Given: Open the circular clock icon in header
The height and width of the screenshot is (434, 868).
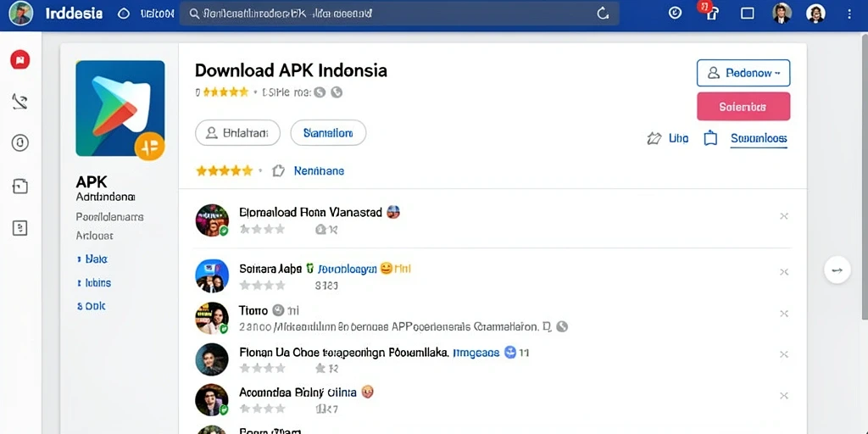Looking at the screenshot, I should (675, 14).
